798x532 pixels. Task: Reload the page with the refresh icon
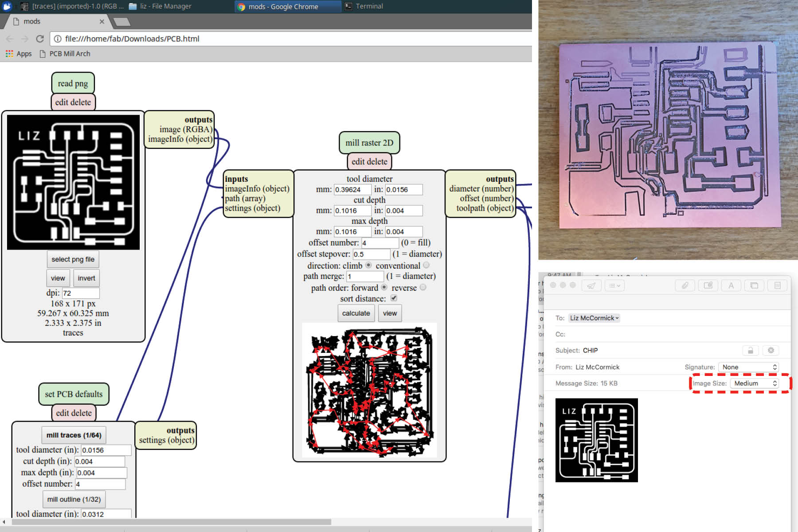click(x=40, y=39)
